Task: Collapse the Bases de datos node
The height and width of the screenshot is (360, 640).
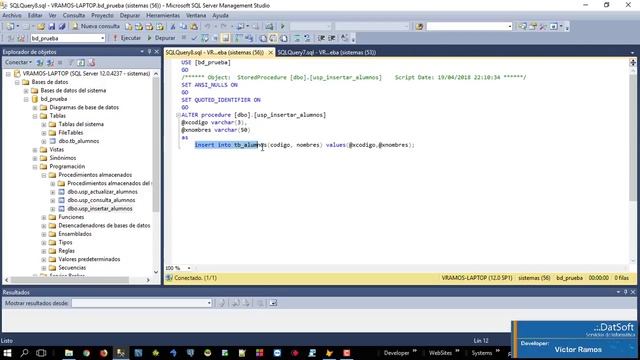Action: (x=17, y=82)
